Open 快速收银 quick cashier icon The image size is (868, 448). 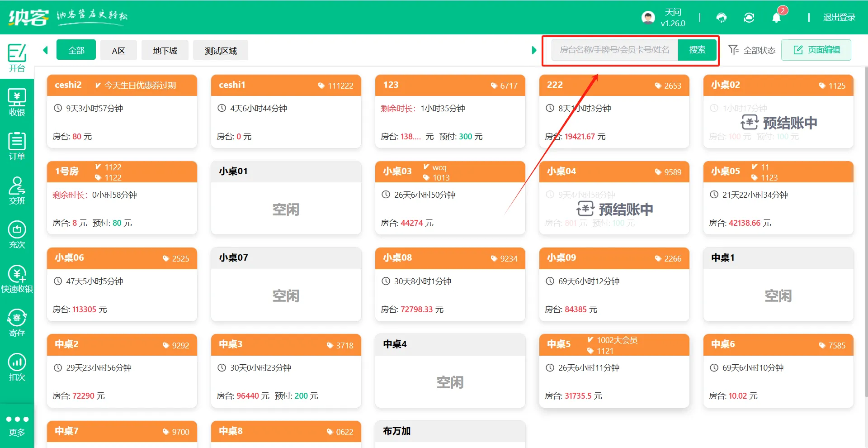(x=17, y=279)
